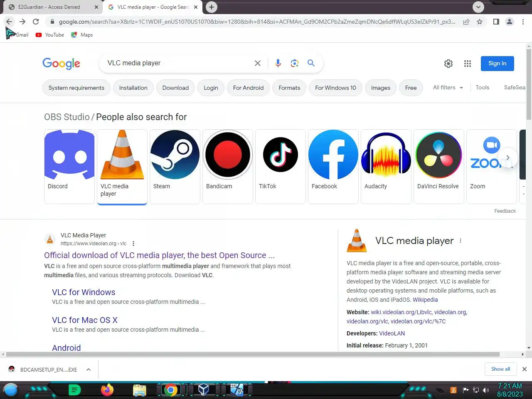Clear the search box text
Image resolution: width=532 pixels, height=399 pixels.
point(258,63)
